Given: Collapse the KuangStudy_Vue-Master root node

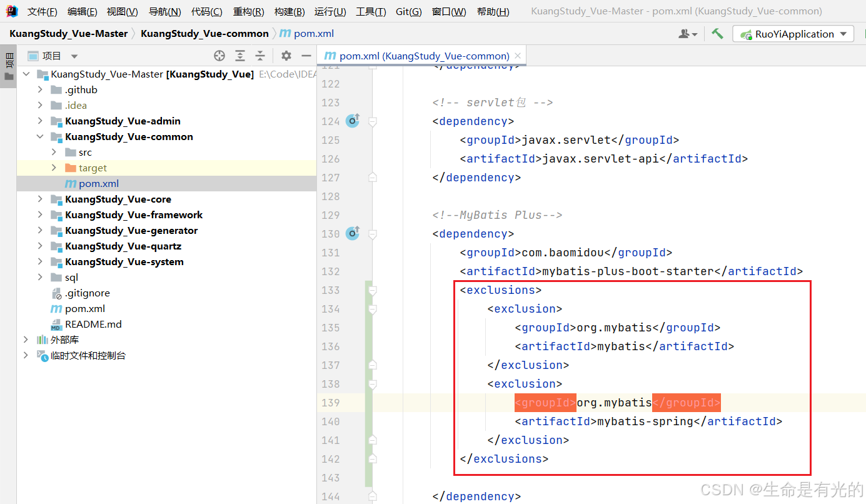Looking at the screenshot, I should [26, 74].
